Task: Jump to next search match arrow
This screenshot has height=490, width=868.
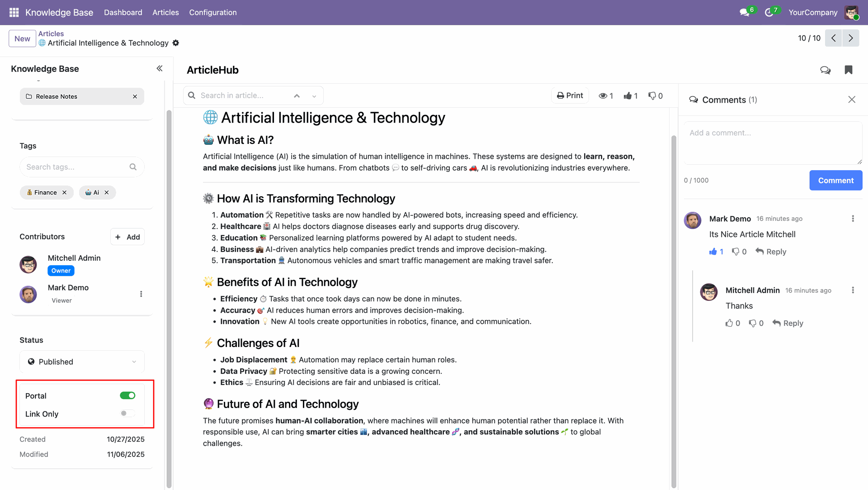Action: [x=314, y=96]
